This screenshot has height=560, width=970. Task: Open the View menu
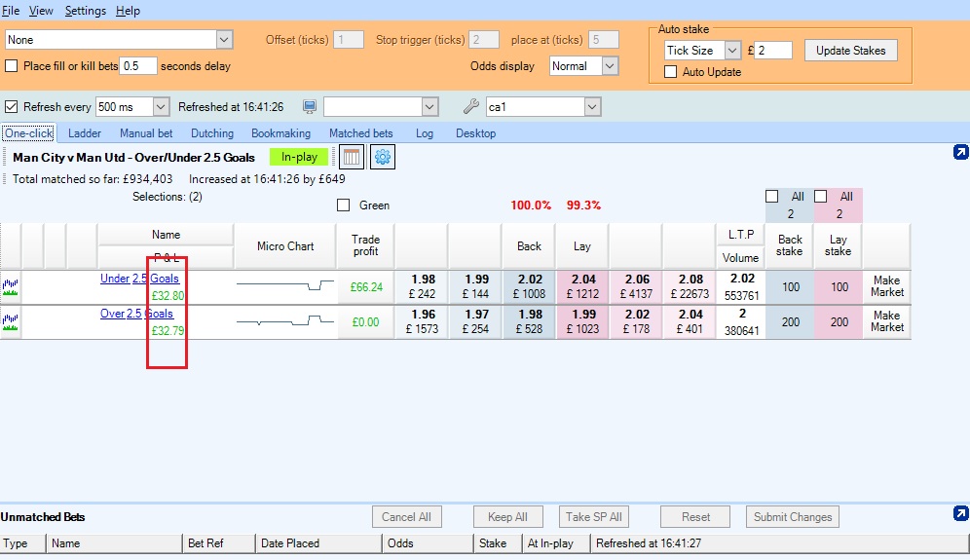coord(41,11)
